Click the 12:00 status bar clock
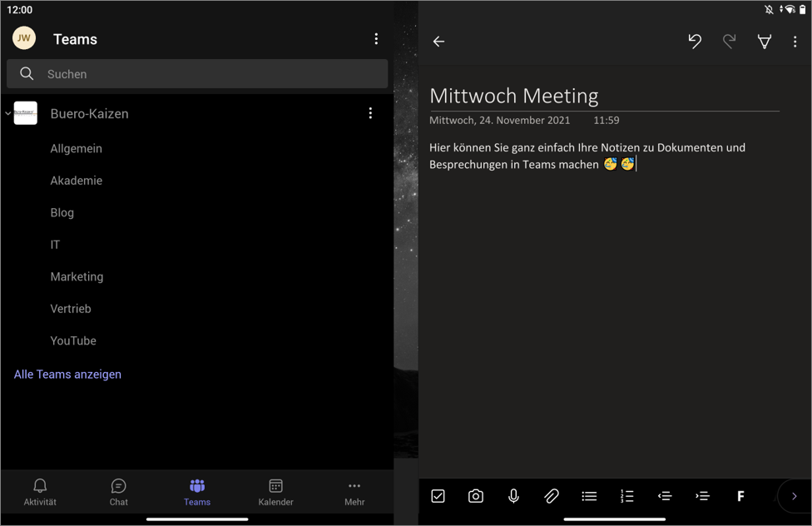The height and width of the screenshot is (526, 812). (x=20, y=10)
